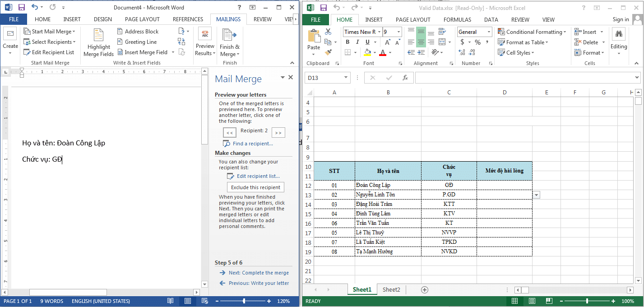Click the Cut scissors icon in Excel
Image resolution: width=644 pixels, height=307 pixels.
pos(328,32)
